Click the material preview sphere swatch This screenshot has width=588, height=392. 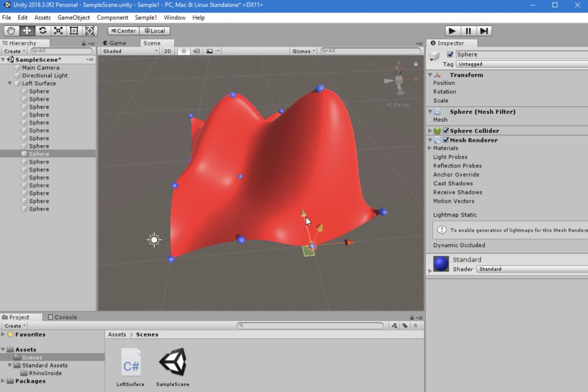[440, 264]
